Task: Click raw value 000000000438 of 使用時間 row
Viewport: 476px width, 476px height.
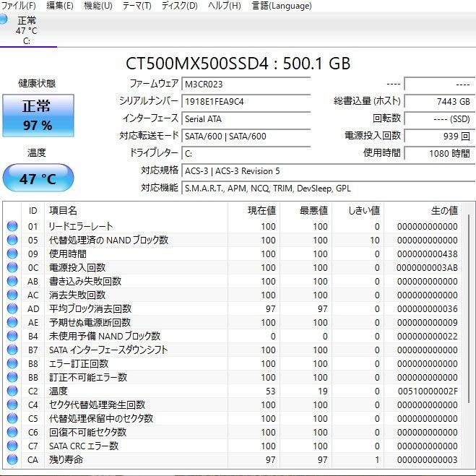Action: pyautogui.click(x=427, y=254)
